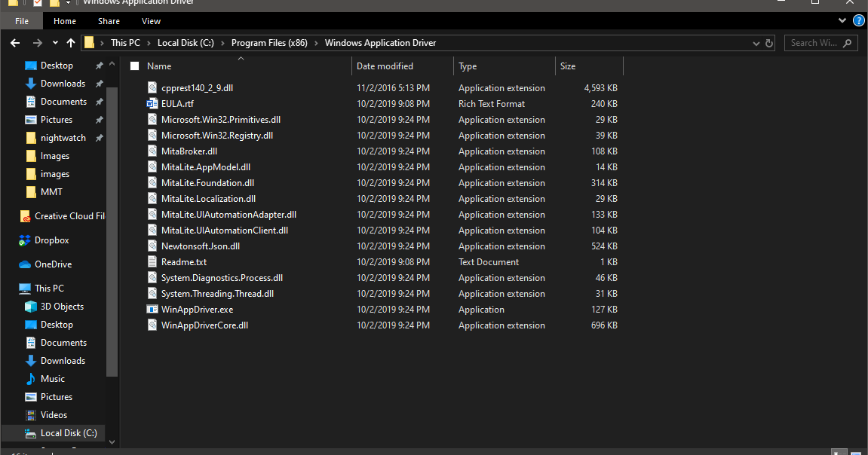Open the address bar history dropdown

[756, 42]
